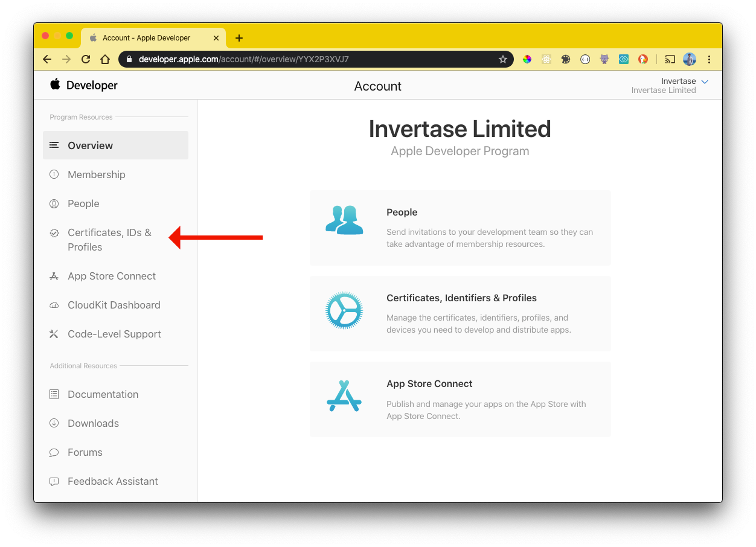
Task: Click the App Store Connect sidebar icon
Action: coord(54,276)
